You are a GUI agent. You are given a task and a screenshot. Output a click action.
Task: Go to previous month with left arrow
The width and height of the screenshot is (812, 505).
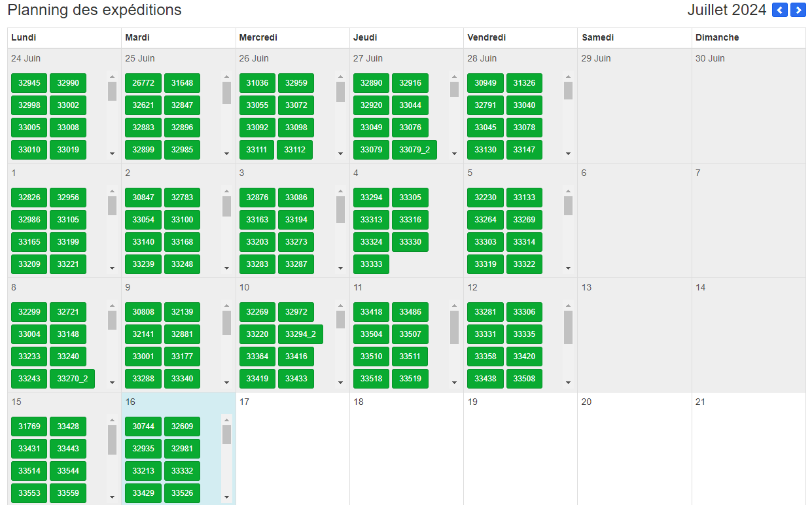[779, 10]
